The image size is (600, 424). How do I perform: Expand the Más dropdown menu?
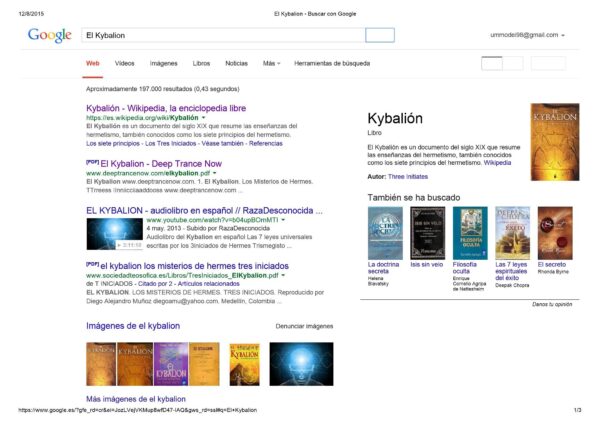click(271, 64)
